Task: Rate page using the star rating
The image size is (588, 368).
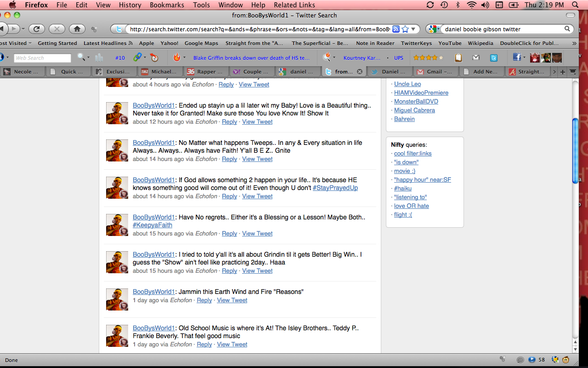Action: [428, 57]
